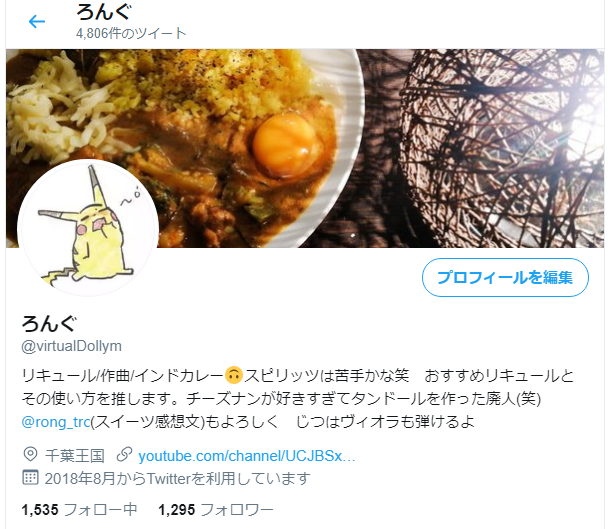Select the ろんぐ title in the top bar

pos(104,12)
